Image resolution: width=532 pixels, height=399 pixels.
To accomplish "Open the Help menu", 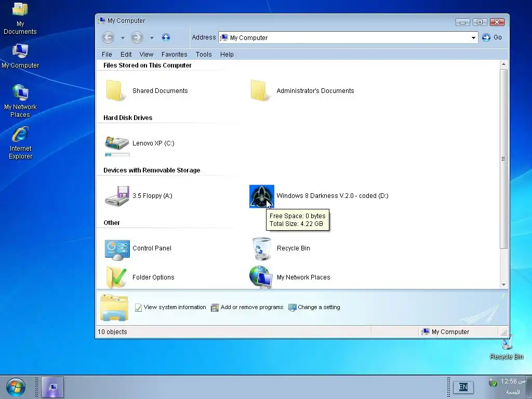I will (x=227, y=54).
